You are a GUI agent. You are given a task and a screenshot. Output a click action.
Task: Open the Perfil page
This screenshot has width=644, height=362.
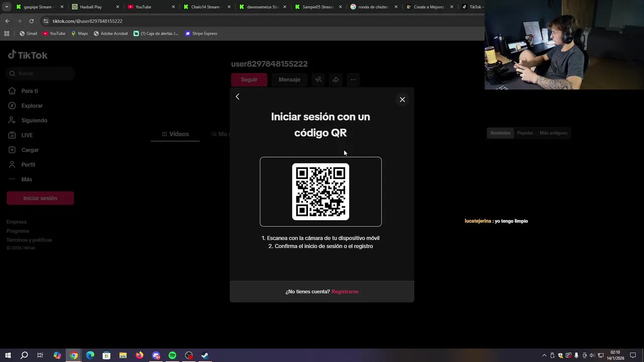coord(28,165)
